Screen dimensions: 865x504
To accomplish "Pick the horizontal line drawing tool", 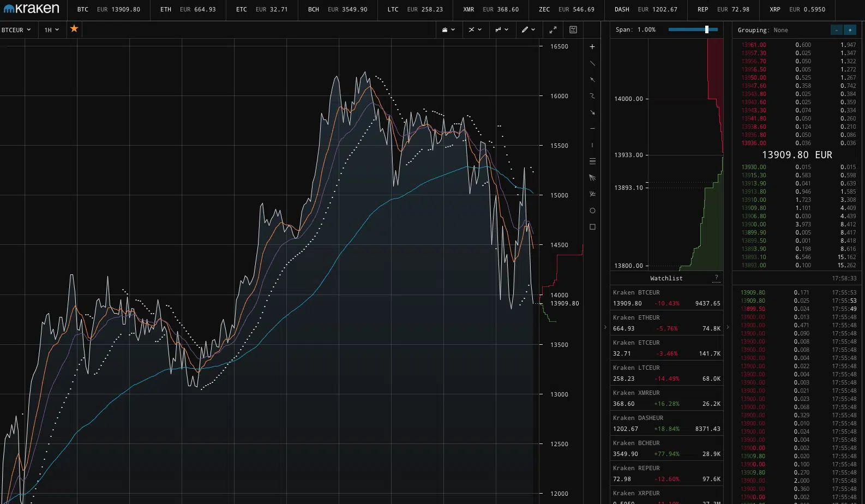I will click(592, 129).
